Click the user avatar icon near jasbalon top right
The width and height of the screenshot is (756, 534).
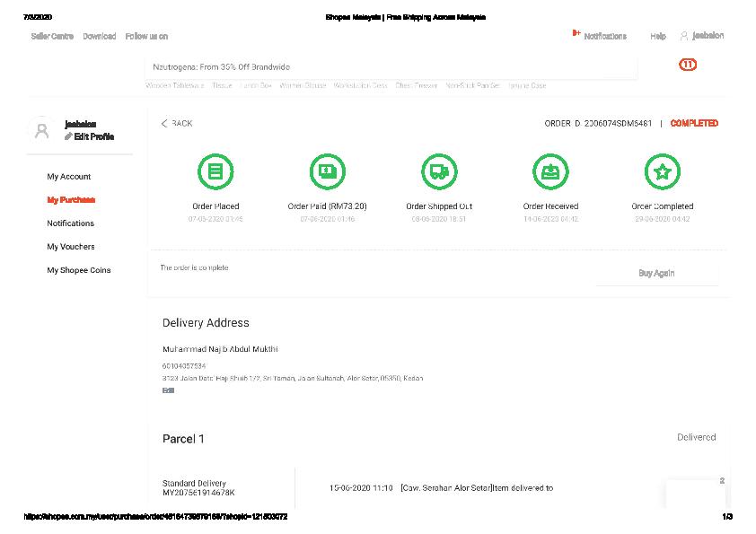pos(683,36)
